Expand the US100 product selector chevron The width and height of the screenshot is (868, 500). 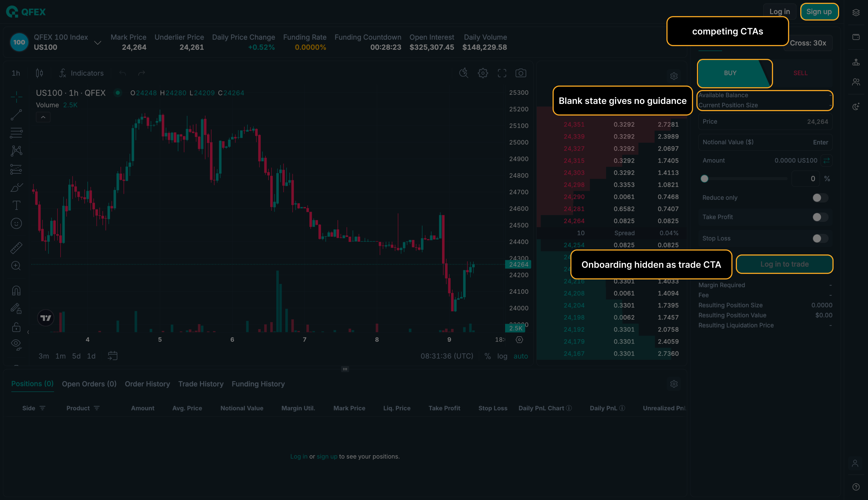point(97,42)
